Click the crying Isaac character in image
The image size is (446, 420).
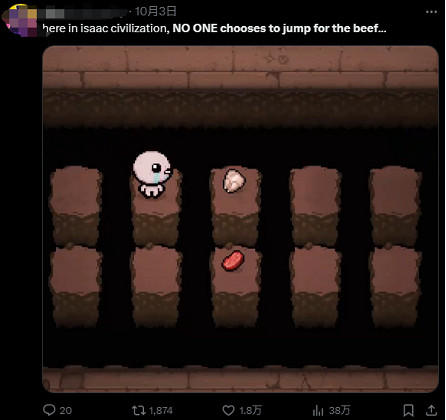click(152, 174)
